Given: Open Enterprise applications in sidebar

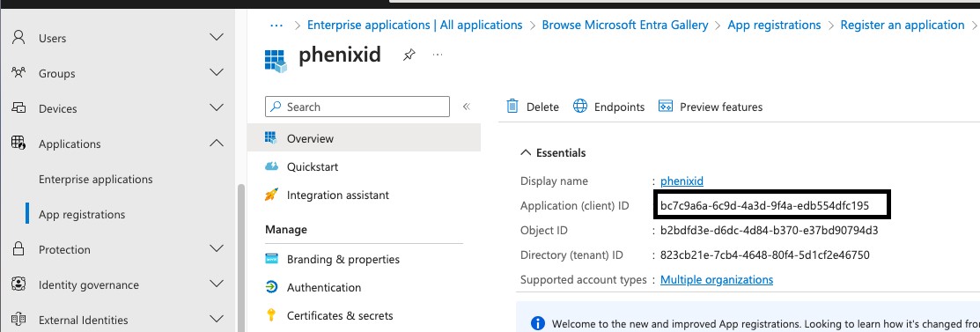Looking at the screenshot, I should pos(96,180).
